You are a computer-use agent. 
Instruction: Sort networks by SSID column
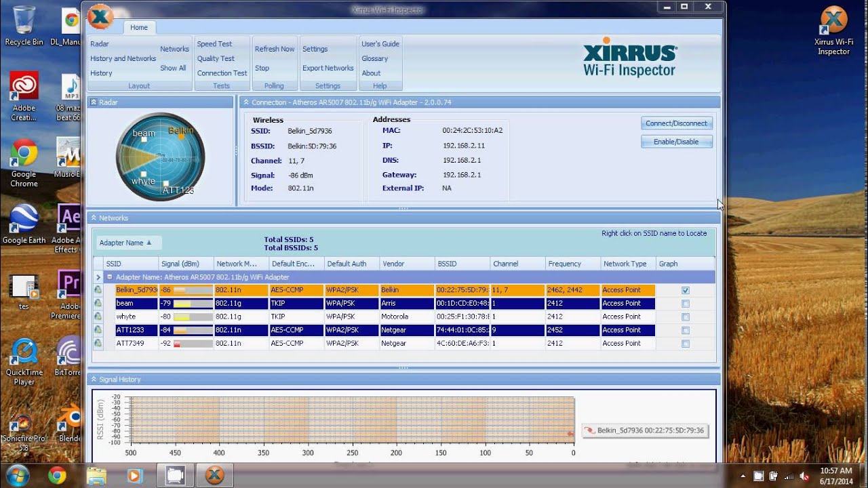tap(131, 264)
